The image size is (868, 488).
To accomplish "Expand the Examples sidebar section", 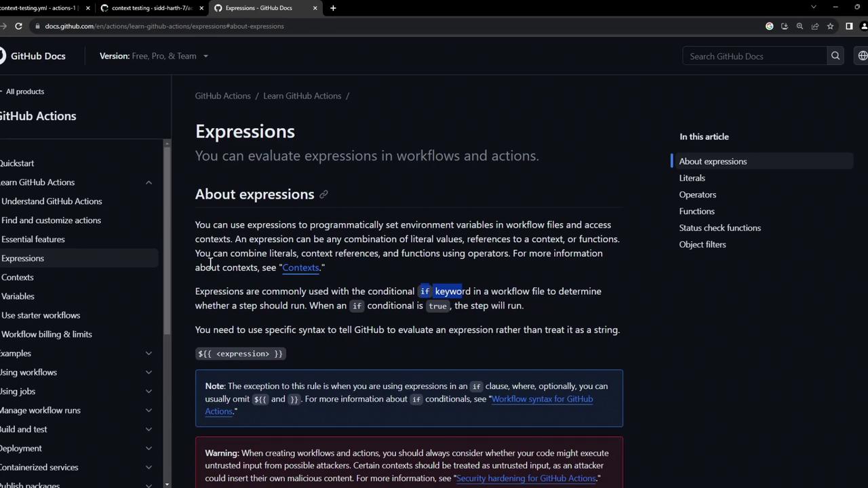I will tap(149, 353).
